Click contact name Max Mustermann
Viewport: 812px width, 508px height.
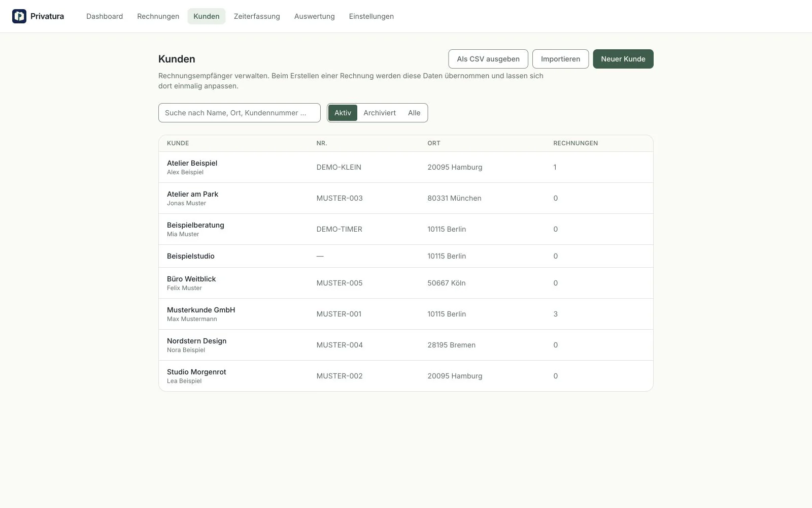192,319
